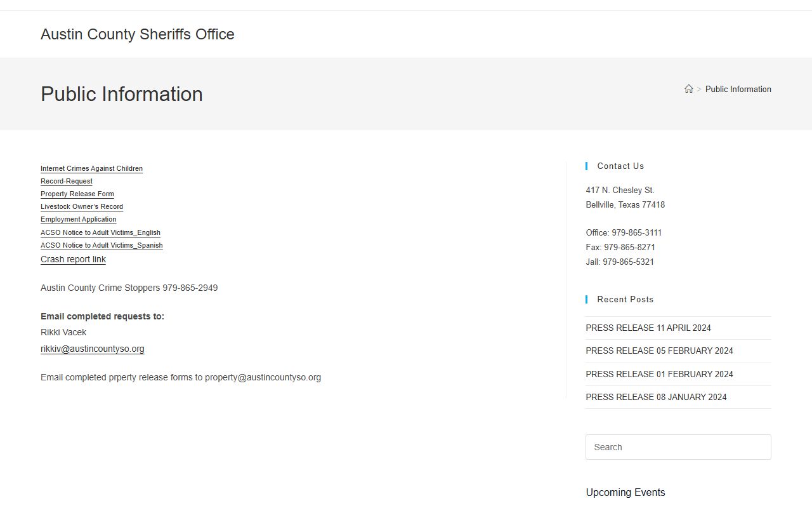The height and width of the screenshot is (508, 812).
Task: Email rikkiv@austincountyso.org address link
Action: point(93,349)
